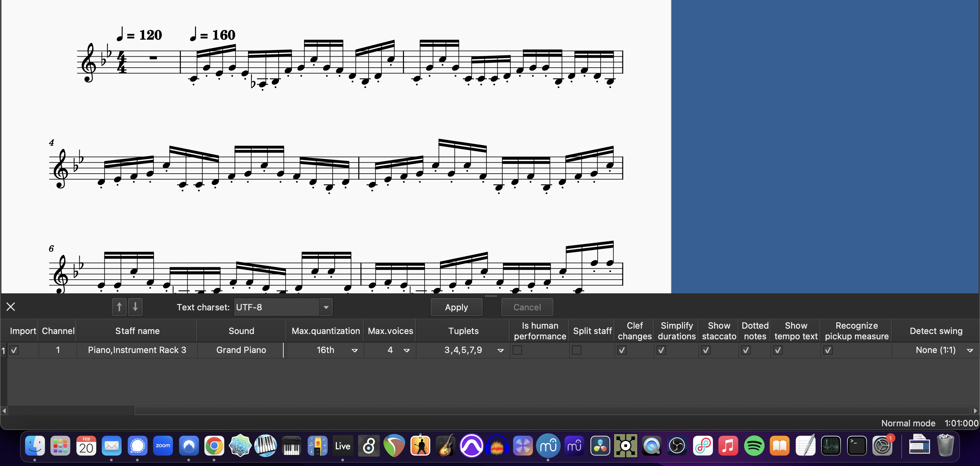This screenshot has height=466, width=980.
Task: Click the Cancel button
Action: [527, 307]
